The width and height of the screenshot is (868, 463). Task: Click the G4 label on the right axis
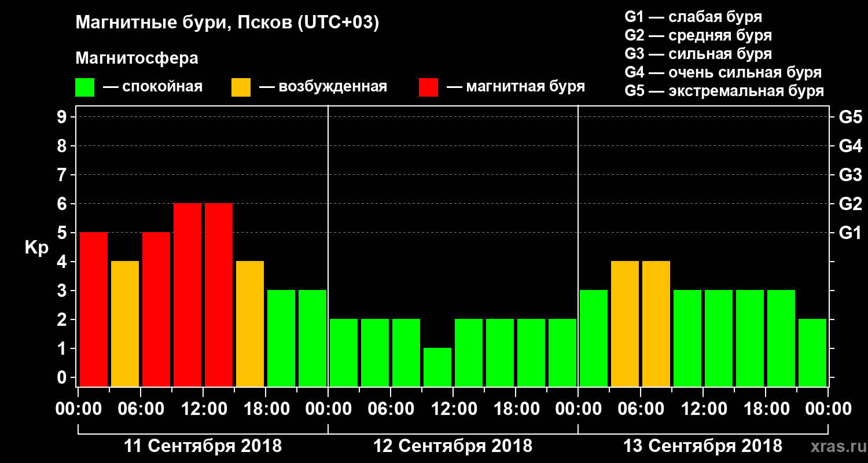(x=850, y=146)
